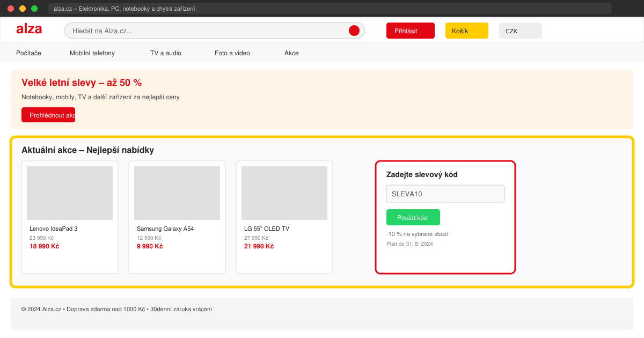
Task: Click the Velké letní slevy headline
Action: (82, 83)
